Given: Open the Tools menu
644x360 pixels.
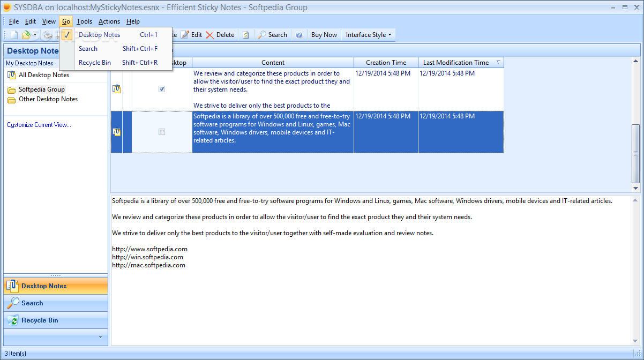Looking at the screenshot, I should tap(84, 21).
